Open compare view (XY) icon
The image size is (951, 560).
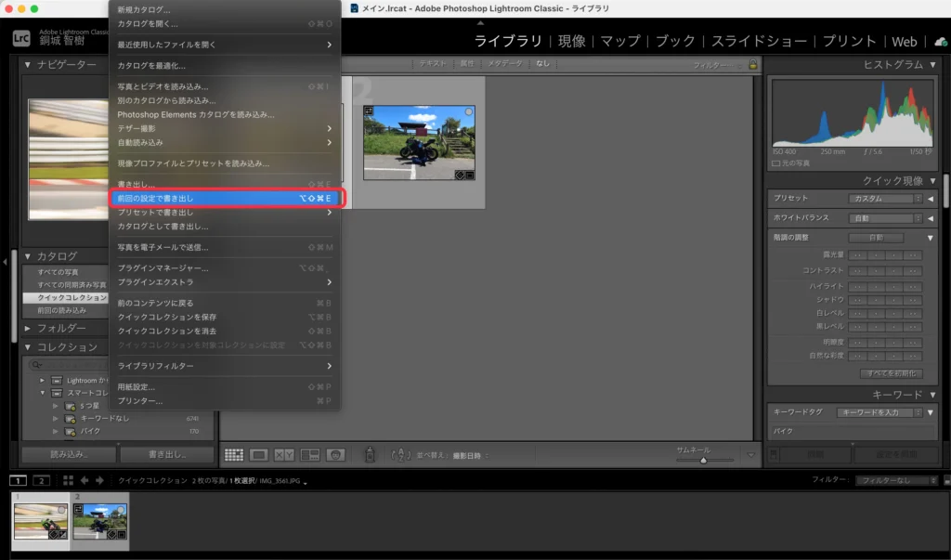pyautogui.click(x=284, y=455)
